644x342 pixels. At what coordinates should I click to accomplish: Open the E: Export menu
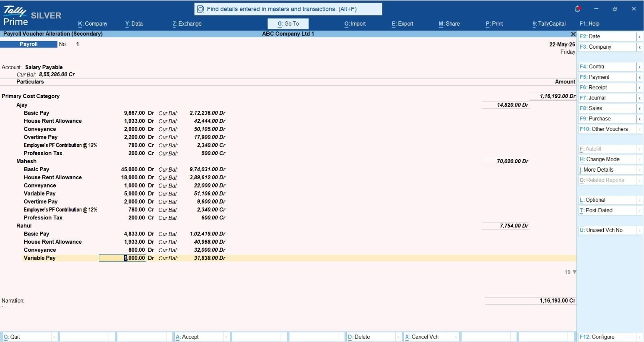tap(402, 24)
